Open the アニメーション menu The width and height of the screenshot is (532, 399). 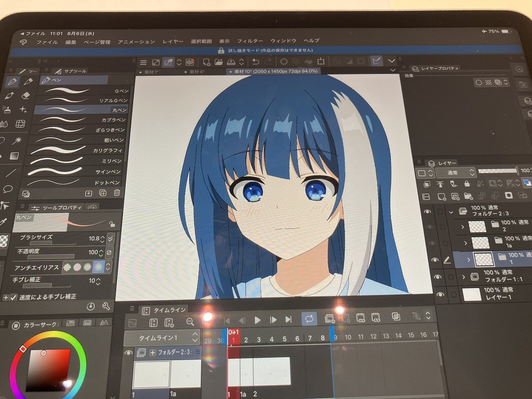pos(136,42)
